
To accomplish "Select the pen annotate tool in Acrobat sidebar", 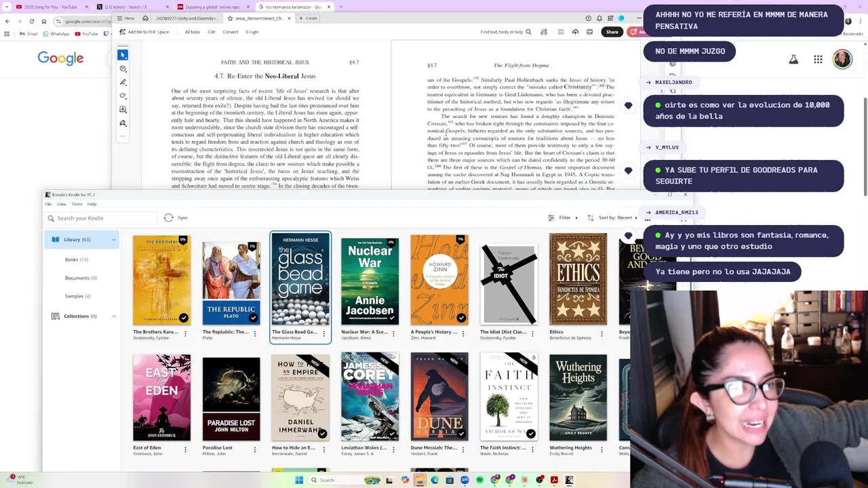I will click(123, 82).
